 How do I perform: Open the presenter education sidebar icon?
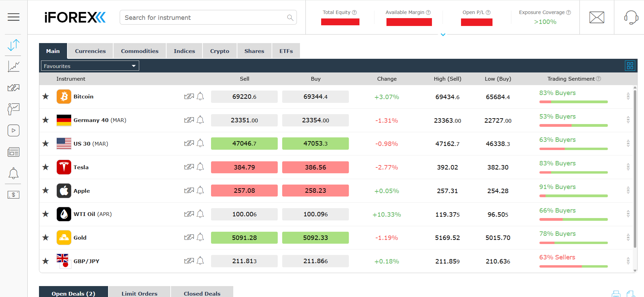[x=14, y=109]
